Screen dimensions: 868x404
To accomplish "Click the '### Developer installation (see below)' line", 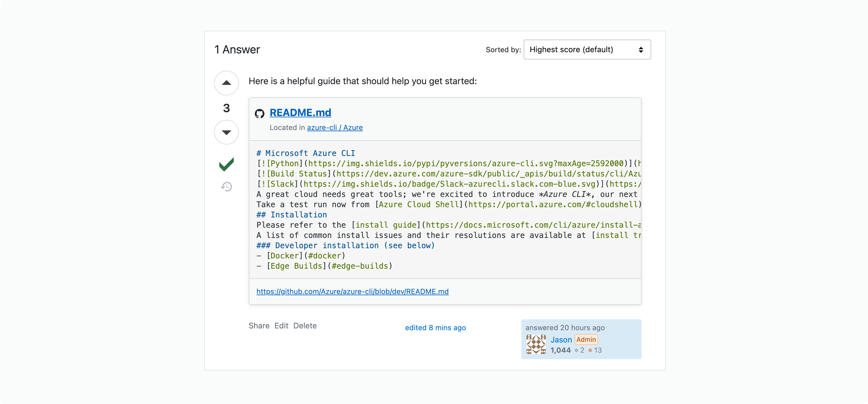I will click(x=346, y=245).
